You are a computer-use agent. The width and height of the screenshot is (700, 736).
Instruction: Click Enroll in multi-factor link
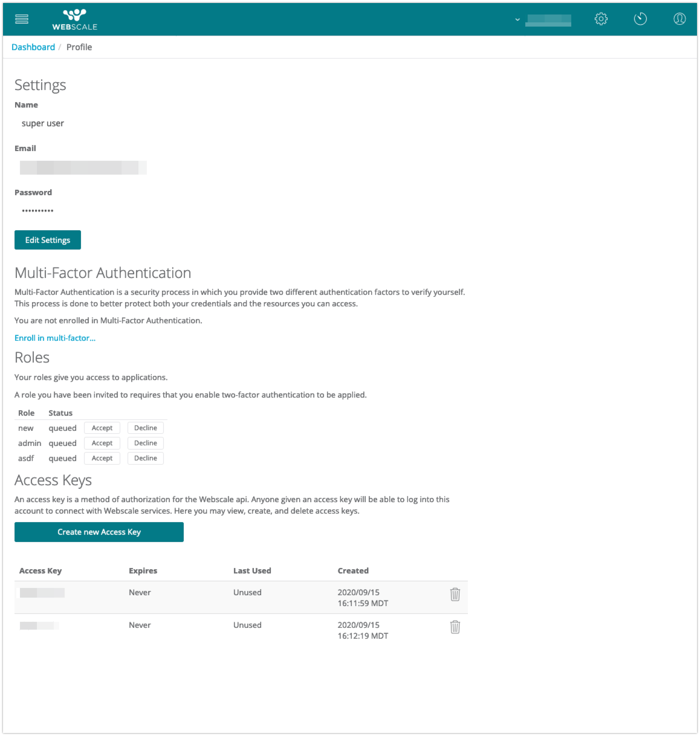pyautogui.click(x=55, y=338)
